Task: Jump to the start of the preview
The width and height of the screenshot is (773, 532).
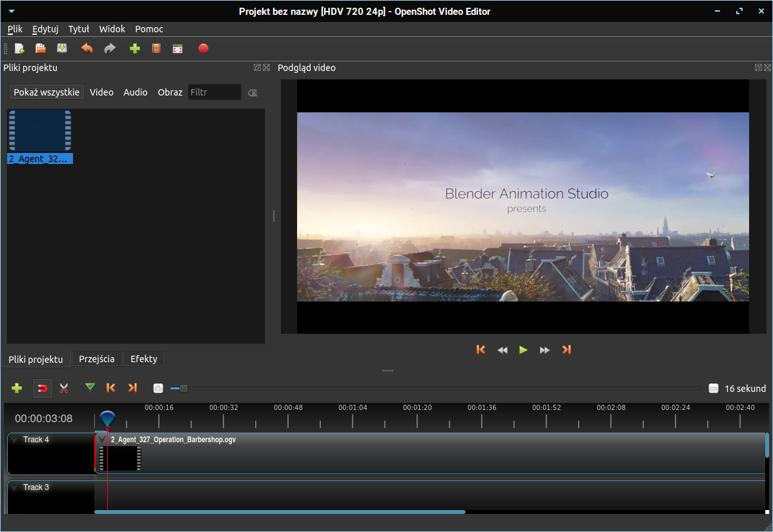Action: [x=480, y=349]
